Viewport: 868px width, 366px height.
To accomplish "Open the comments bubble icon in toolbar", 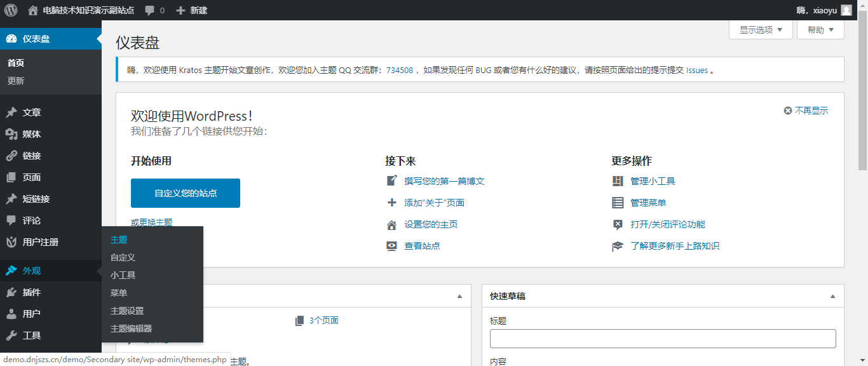I will click(150, 10).
